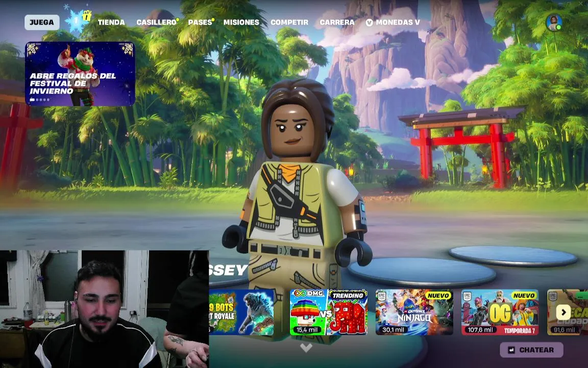Image resolution: width=588 pixels, height=368 pixels.
Task: Open the TIENDA tab
Action: click(x=111, y=22)
